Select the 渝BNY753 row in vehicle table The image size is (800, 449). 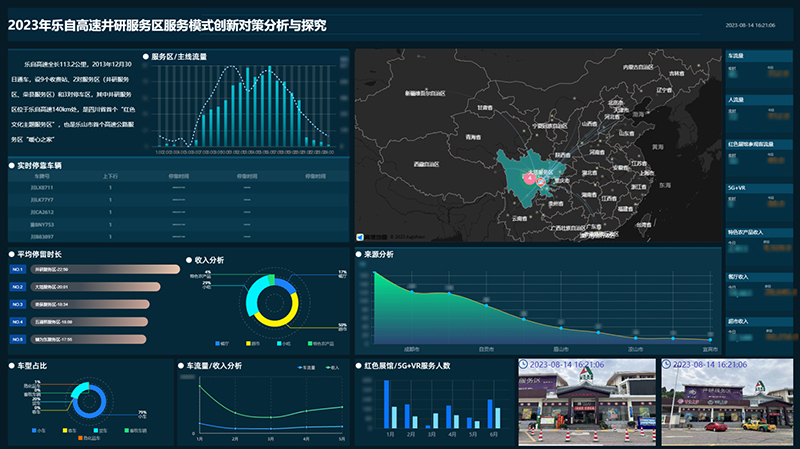[42, 224]
